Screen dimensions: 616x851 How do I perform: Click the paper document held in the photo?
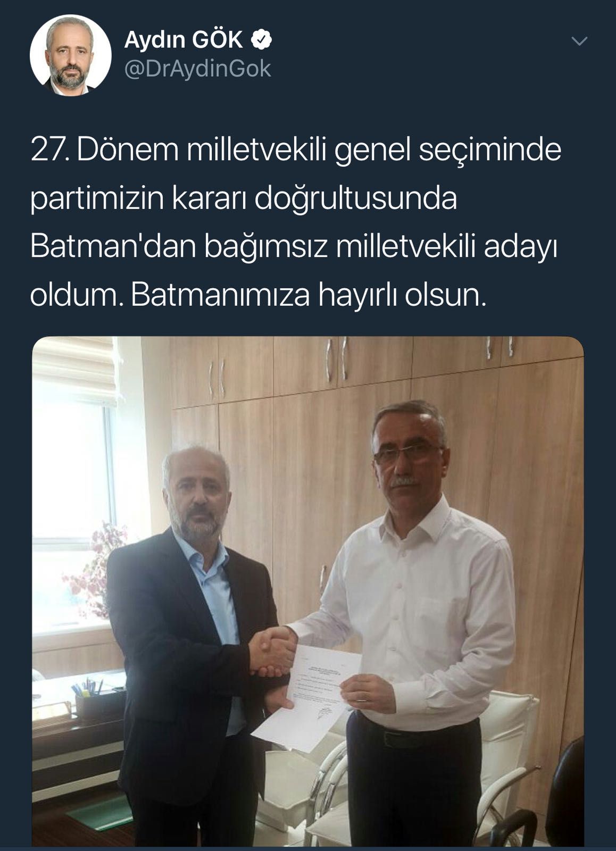point(307,698)
